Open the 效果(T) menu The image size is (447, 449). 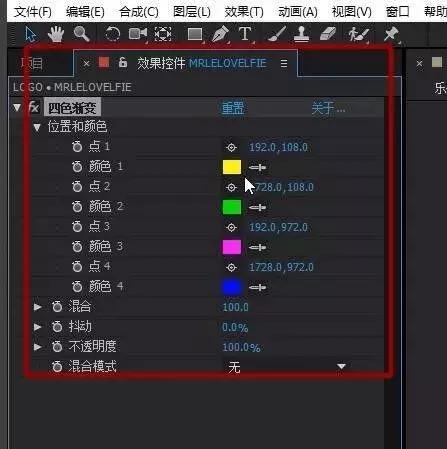point(244,12)
